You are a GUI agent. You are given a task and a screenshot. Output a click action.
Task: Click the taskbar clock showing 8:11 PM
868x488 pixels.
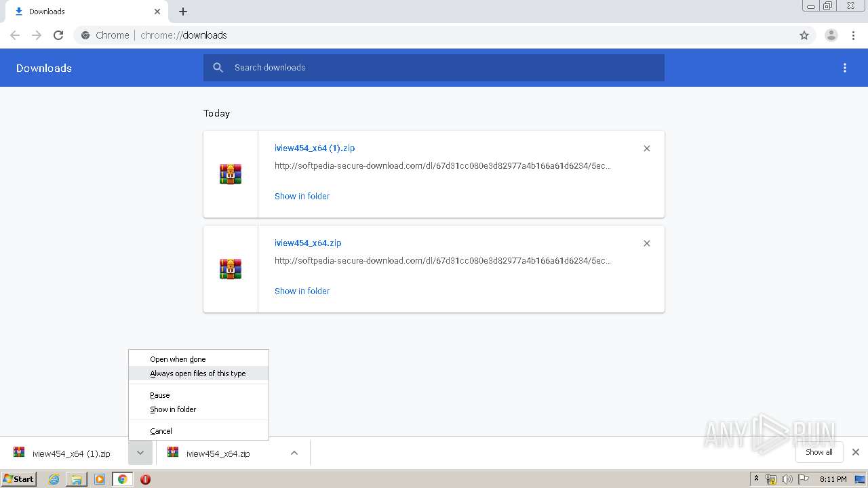(x=833, y=479)
